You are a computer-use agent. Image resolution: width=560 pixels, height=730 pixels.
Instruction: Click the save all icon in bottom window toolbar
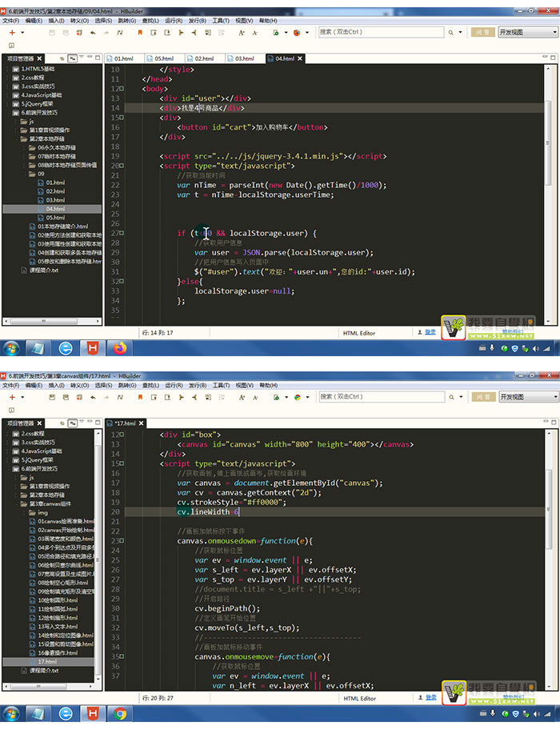[66, 397]
